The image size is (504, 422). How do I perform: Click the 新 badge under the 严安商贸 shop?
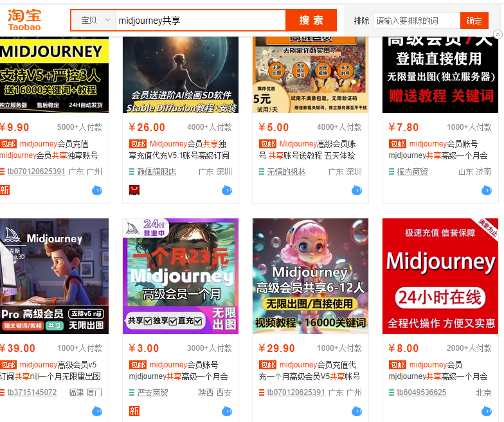click(x=134, y=411)
